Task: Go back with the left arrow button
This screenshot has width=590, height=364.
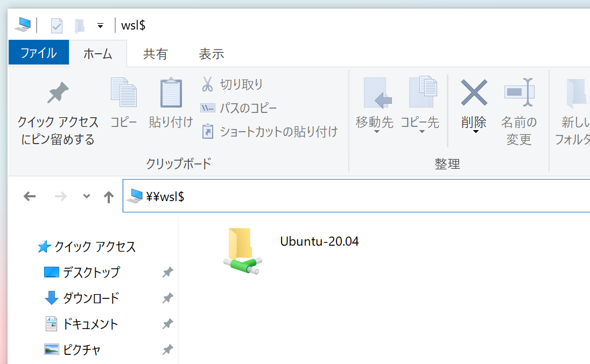Action: pyautogui.click(x=30, y=197)
